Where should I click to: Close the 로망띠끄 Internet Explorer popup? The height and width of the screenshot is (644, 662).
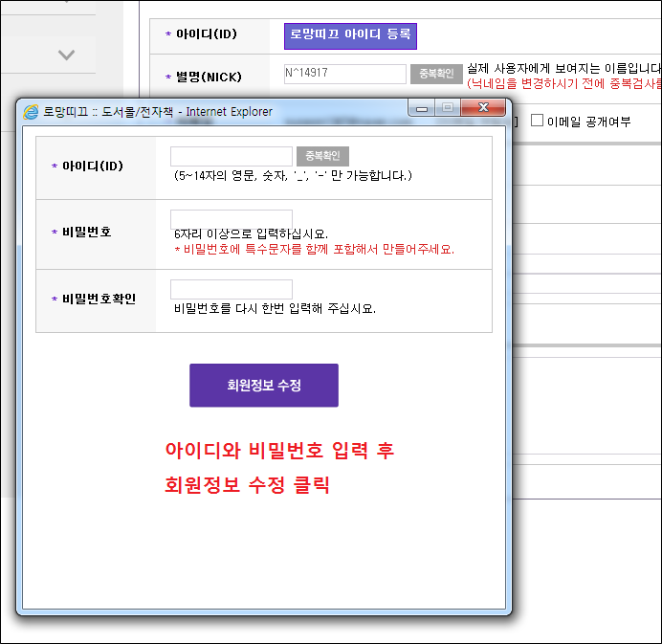click(x=484, y=109)
